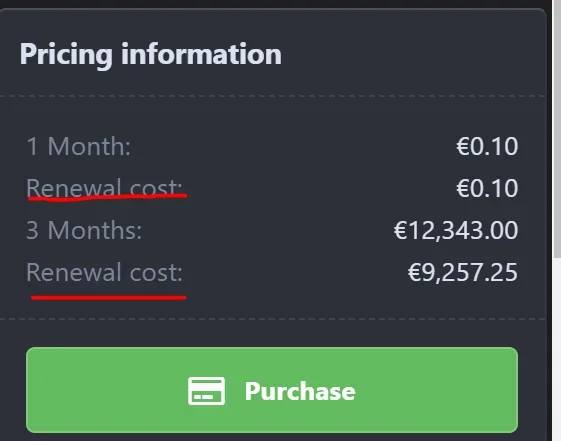Click the red underline beneath second Renewal cost

(x=108, y=297)
